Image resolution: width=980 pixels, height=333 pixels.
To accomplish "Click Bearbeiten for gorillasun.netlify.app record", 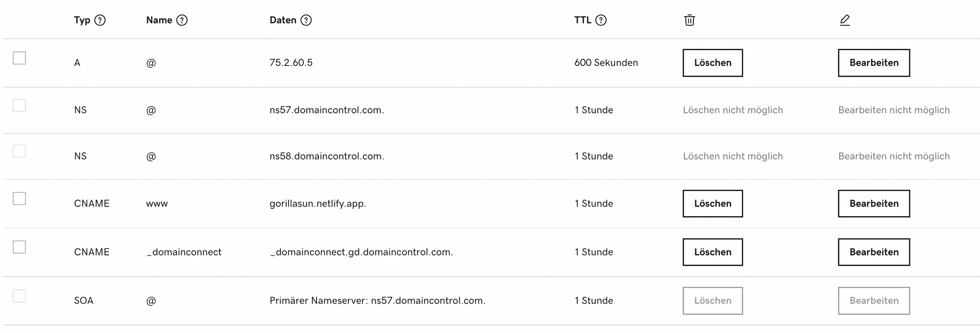I will [874, 204].
